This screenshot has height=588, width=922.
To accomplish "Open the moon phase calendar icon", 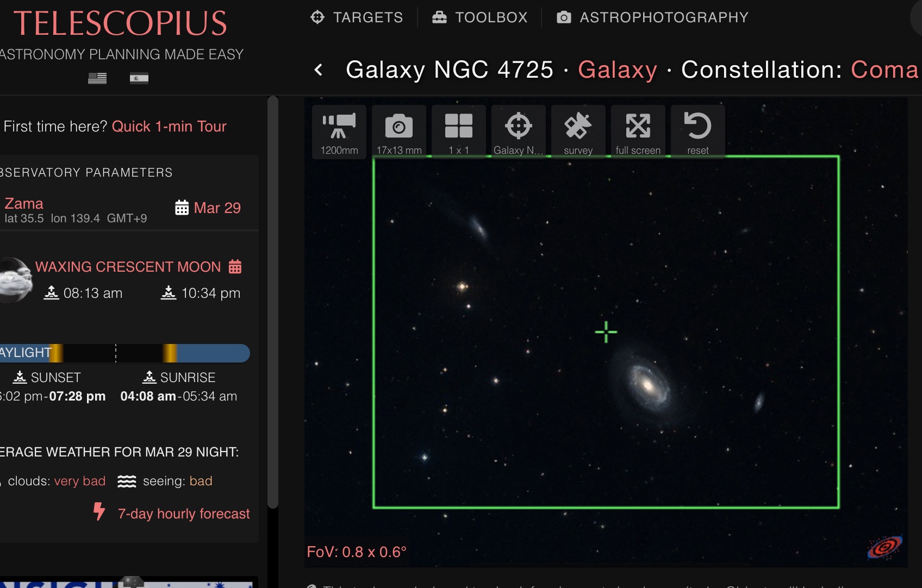I will [x=235, y=266].
